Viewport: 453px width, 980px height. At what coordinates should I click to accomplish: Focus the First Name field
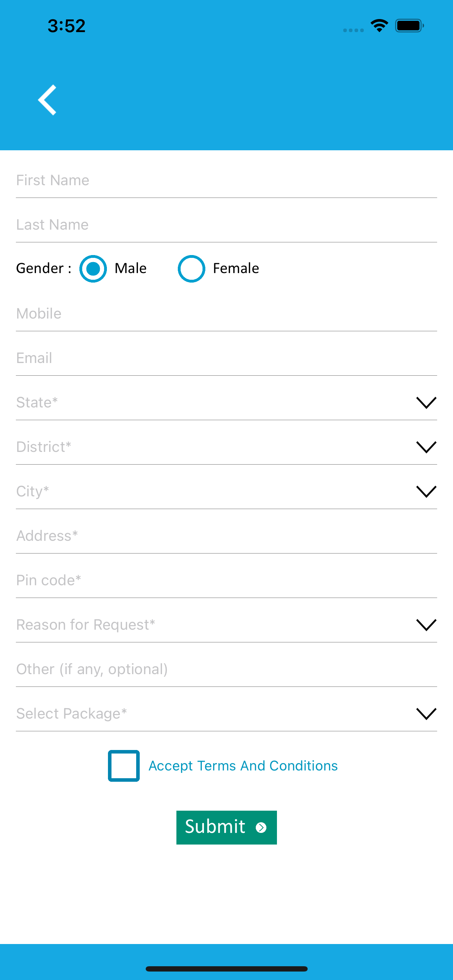226,180
